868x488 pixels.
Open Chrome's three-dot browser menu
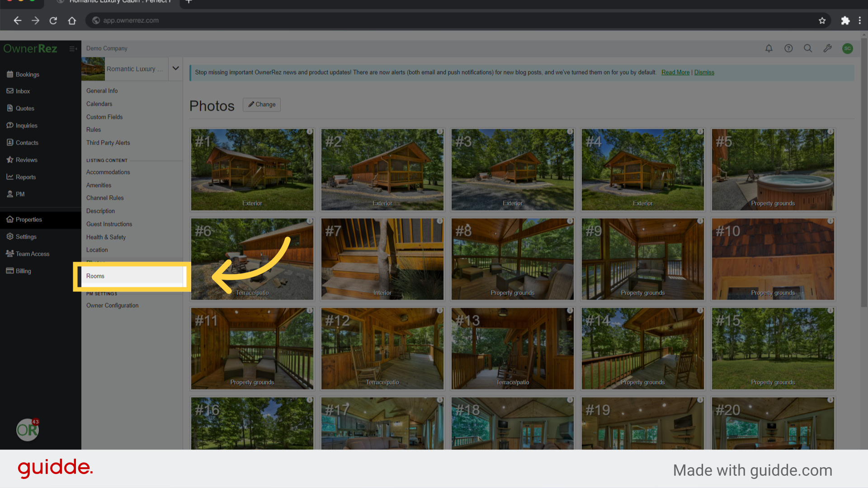pos(860,20)
